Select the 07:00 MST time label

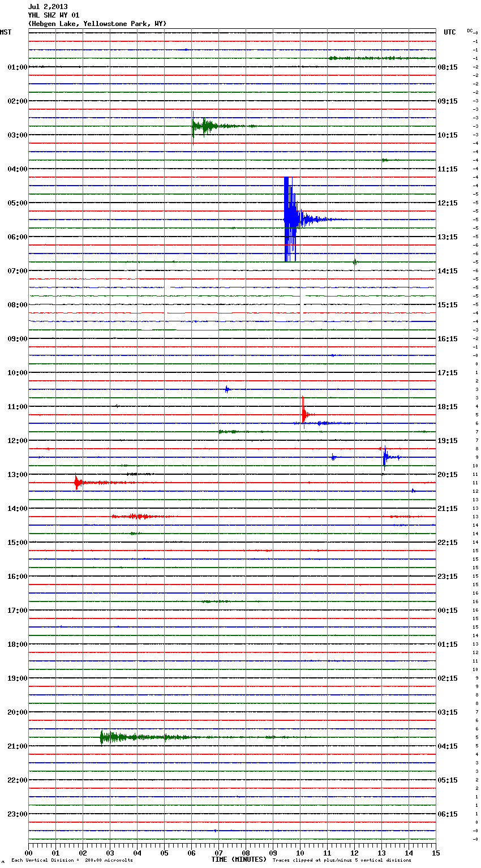click(x=18, y=270)
